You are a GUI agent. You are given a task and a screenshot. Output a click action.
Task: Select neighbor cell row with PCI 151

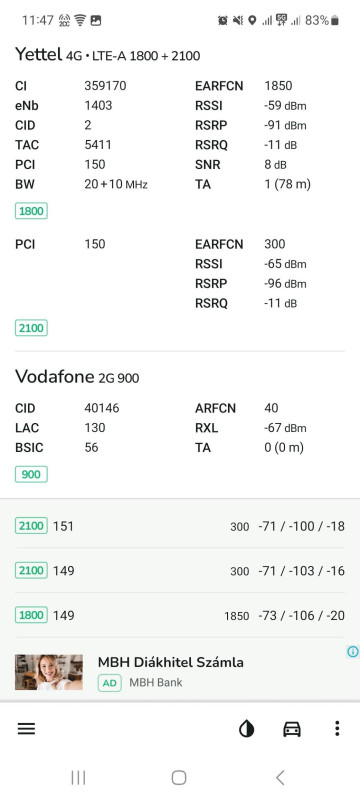click(x=180, y=526)
